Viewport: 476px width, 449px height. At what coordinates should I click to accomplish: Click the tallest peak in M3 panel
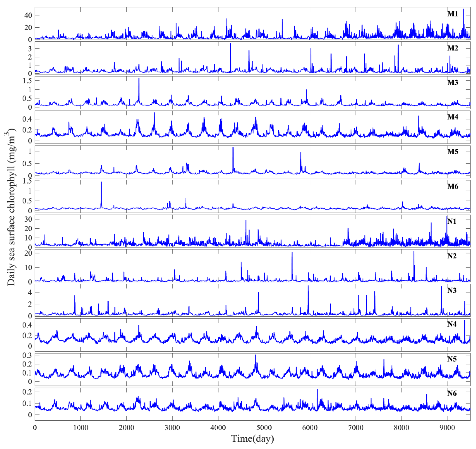(x=139, y=79)
